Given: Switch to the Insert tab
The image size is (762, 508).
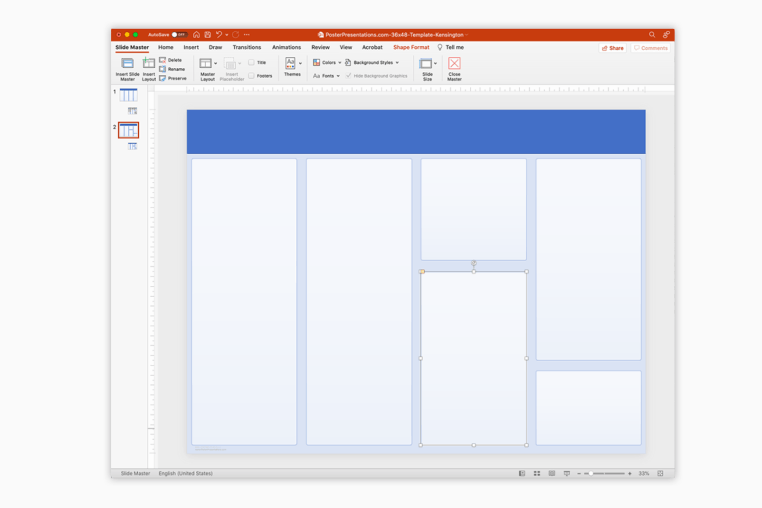Looking at the screenshot, I should pos(191,47).
